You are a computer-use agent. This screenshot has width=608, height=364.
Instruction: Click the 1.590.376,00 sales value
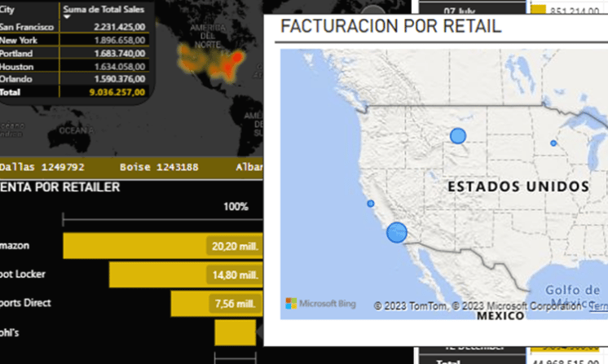tap(120, 79)
